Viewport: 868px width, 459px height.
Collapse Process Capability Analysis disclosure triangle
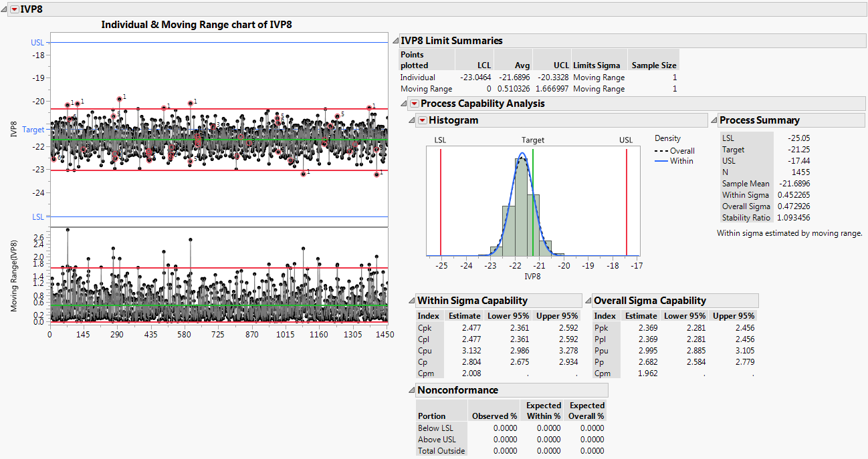point(404,104)
